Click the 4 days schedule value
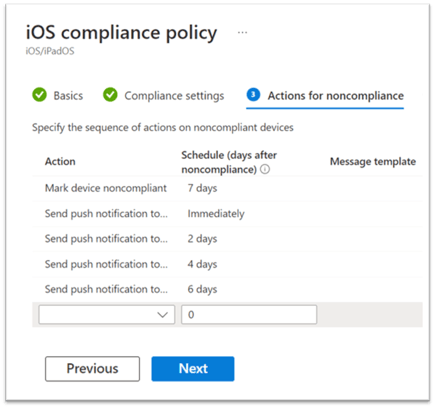This screenshot has height=408, width=435. pos(202,264)
